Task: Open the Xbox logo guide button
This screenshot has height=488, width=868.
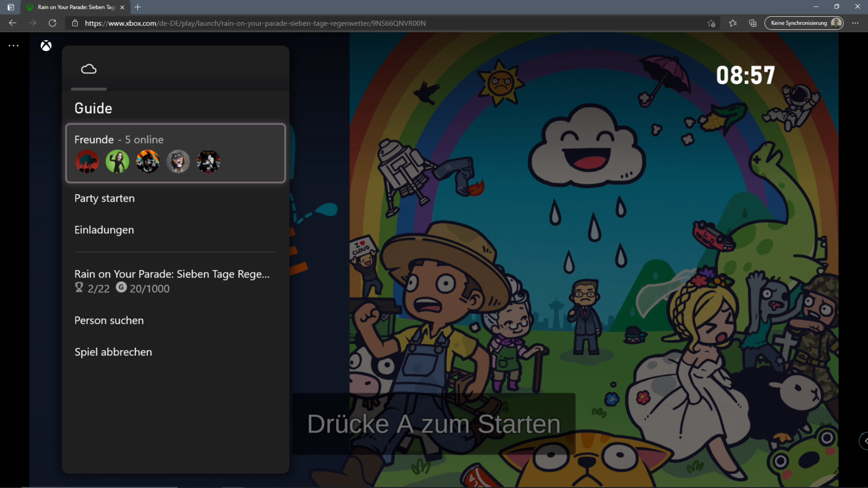Action: [46, 46]
